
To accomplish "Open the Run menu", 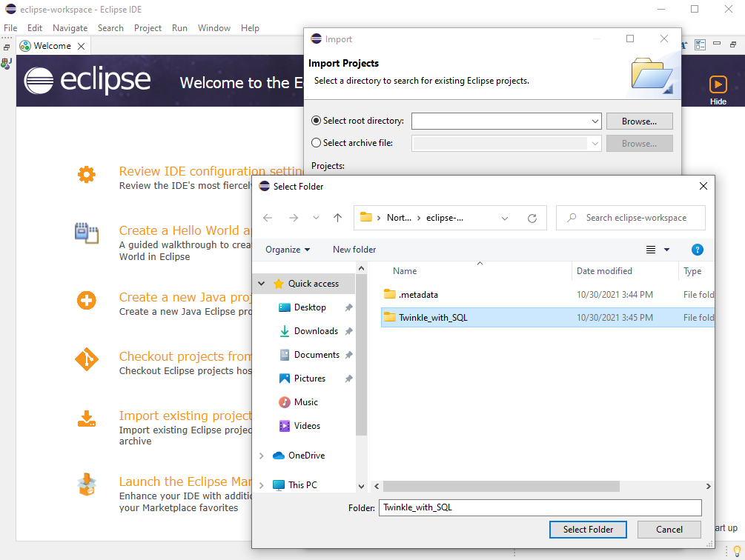I will coord(179,28).
